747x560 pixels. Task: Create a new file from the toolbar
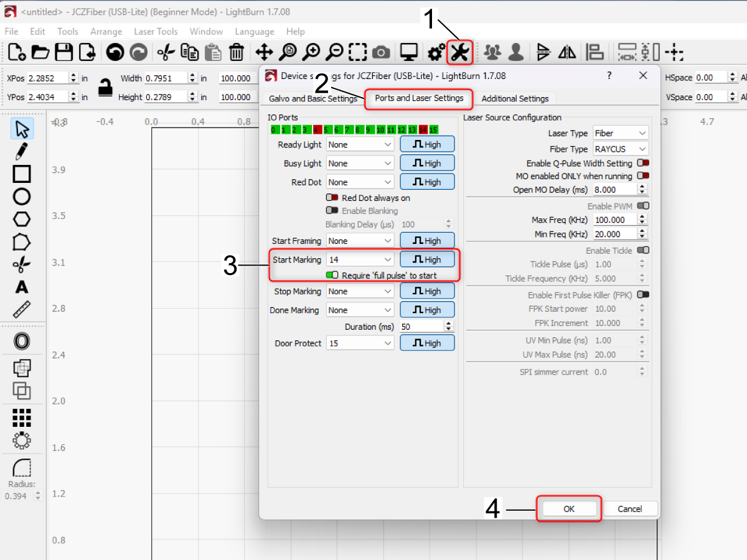(17, 52)
